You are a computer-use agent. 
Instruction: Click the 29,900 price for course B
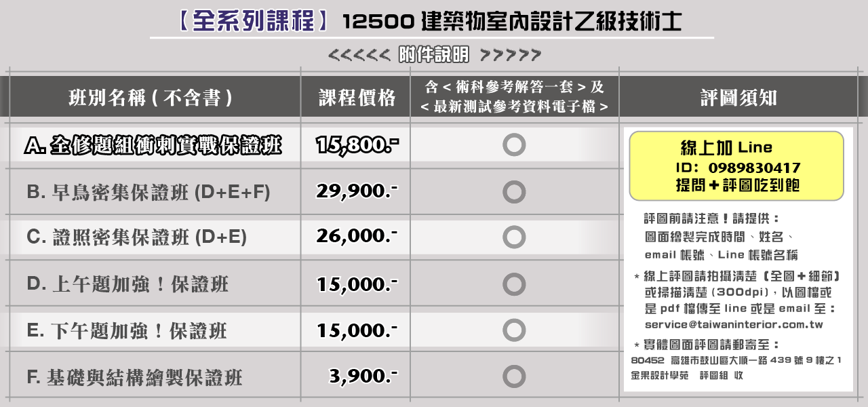click(357, 192)
